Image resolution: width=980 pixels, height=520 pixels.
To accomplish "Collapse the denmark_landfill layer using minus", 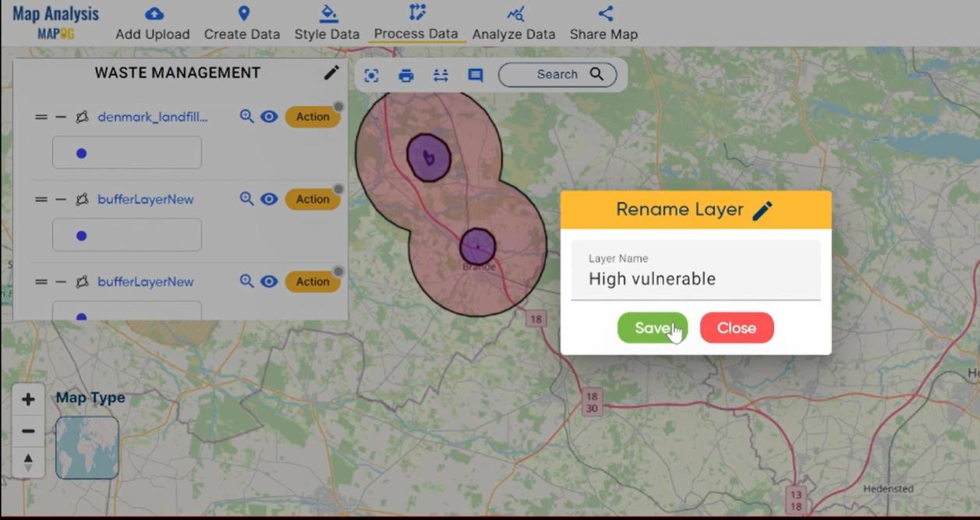I will pos(61,117).
